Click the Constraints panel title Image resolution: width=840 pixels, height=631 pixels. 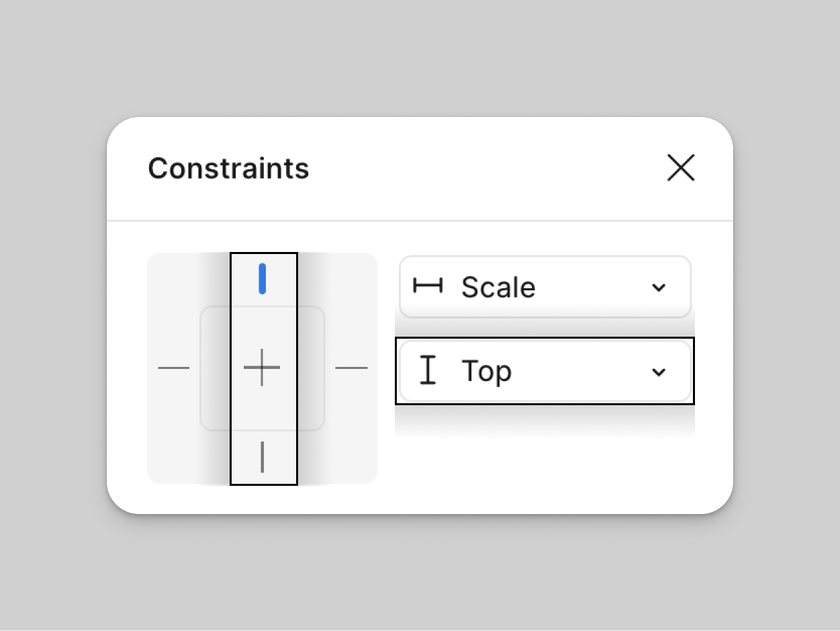[x=228, y=168]
